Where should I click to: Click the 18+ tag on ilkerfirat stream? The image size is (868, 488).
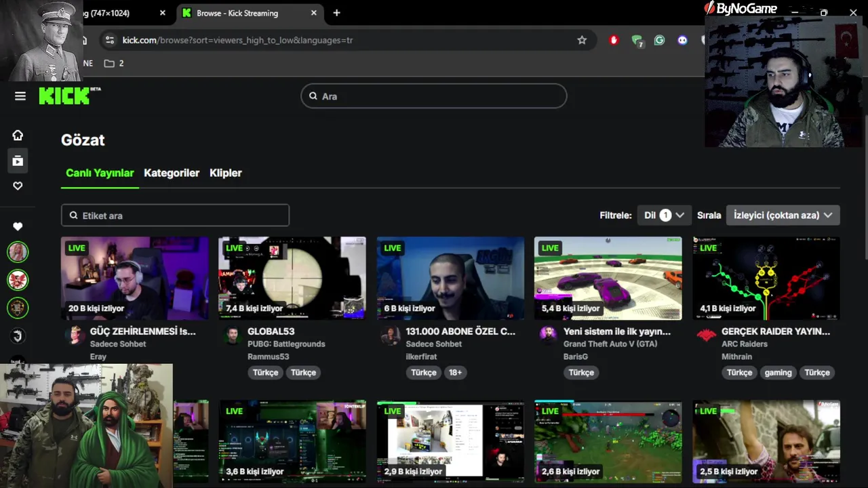pos(455,372)
